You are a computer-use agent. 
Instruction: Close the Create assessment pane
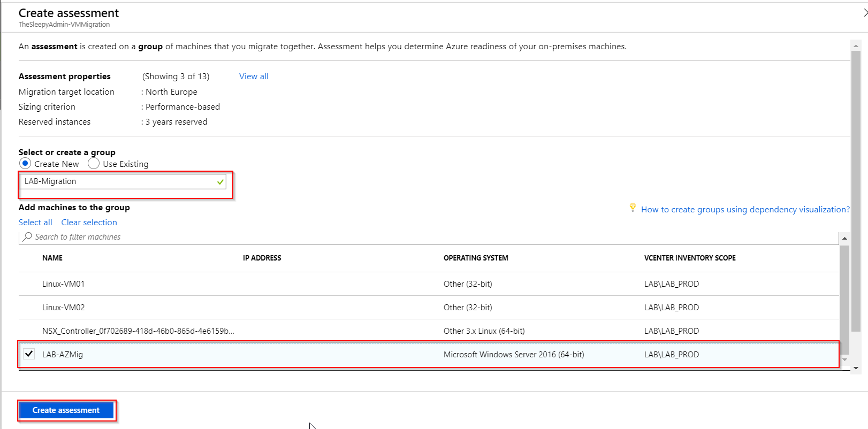864,13
